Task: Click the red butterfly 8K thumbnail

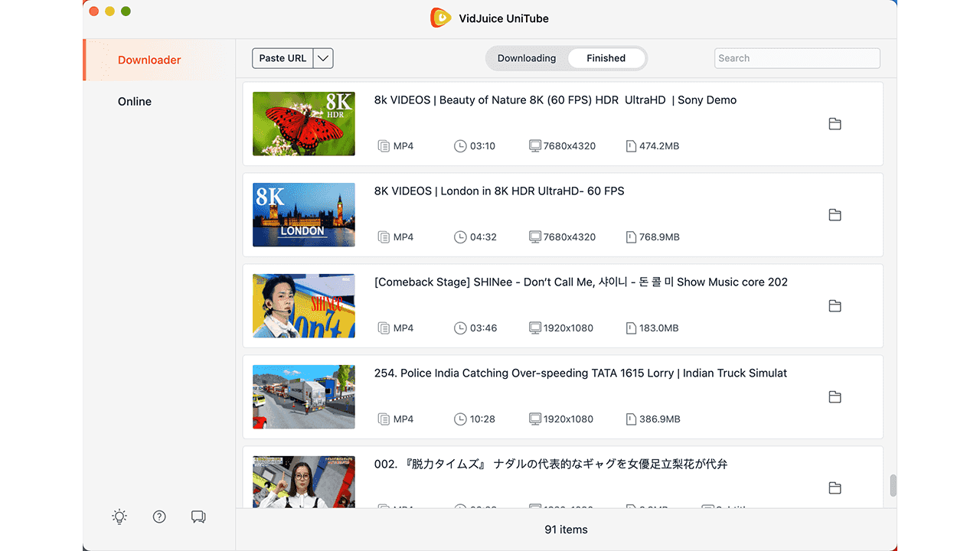Action: pos(304,124)
